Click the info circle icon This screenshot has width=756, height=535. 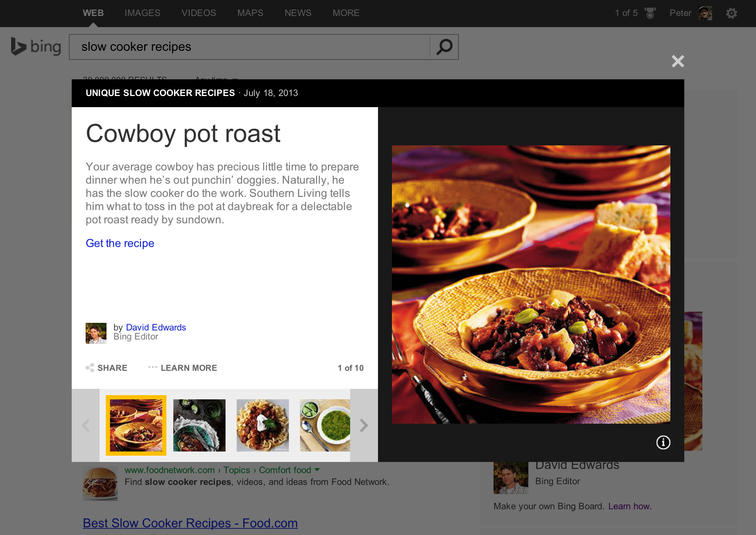click(x=663, y=442)
